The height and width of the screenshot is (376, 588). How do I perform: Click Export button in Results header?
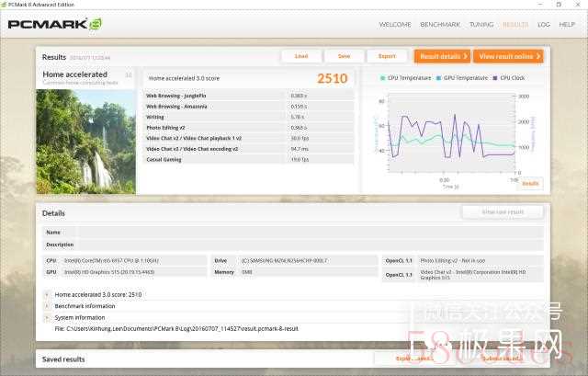[x=387, y=56]
